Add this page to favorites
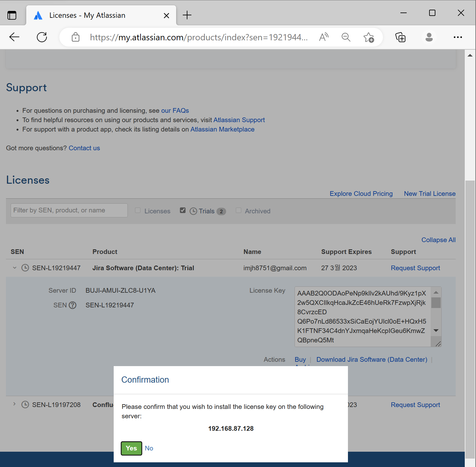The height and width of the screenshot is (467, 476). [369, 37]
